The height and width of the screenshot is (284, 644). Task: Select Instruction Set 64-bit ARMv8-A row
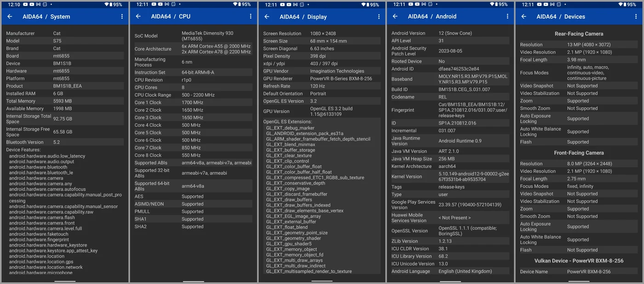pyautogui.click(x=193, y=73)
